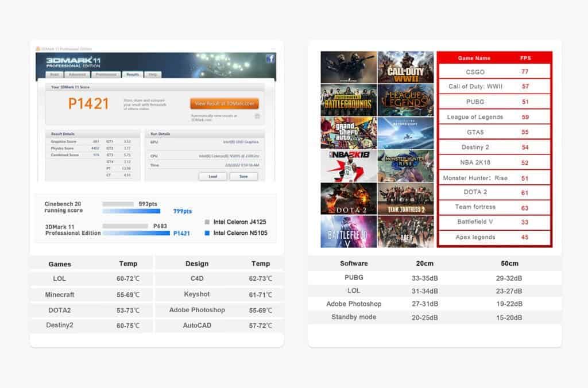Click the 3DMark 11 Professional Edition logo
Screen dimensions: 588x388
(73, 62)
